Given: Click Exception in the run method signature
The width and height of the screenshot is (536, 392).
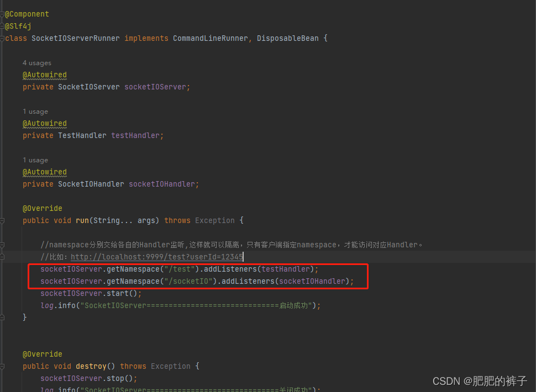Looking at the screenshot, I should (214, 221).
